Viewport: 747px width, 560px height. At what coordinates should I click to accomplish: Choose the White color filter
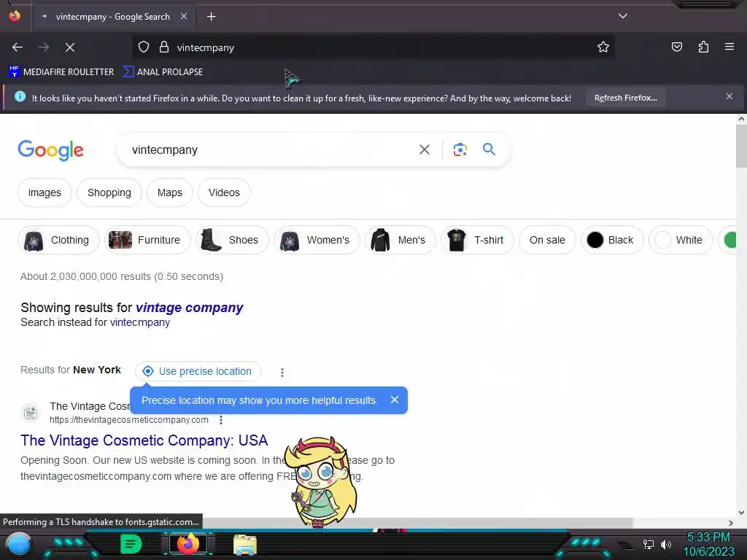(x=681, y=240)
